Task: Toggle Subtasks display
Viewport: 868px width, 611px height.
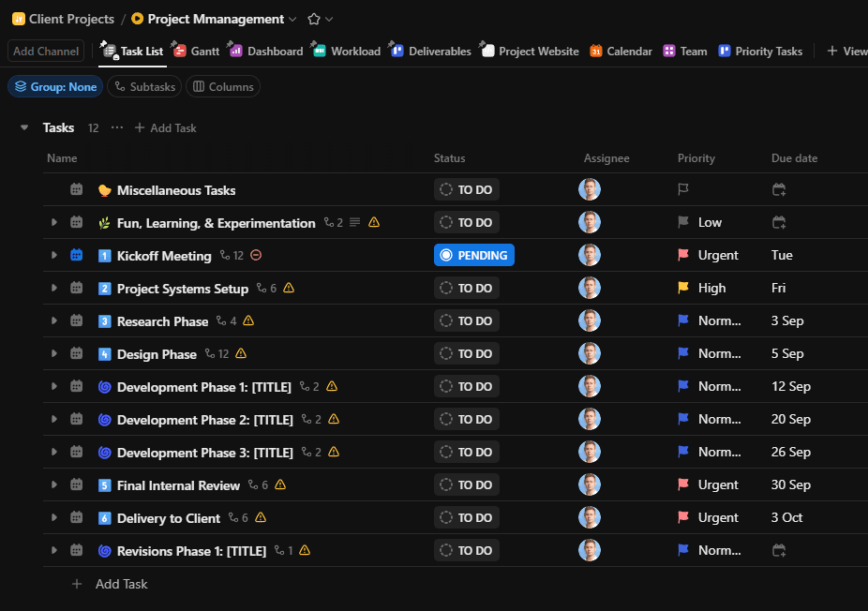Action: (x=144, y=86)
